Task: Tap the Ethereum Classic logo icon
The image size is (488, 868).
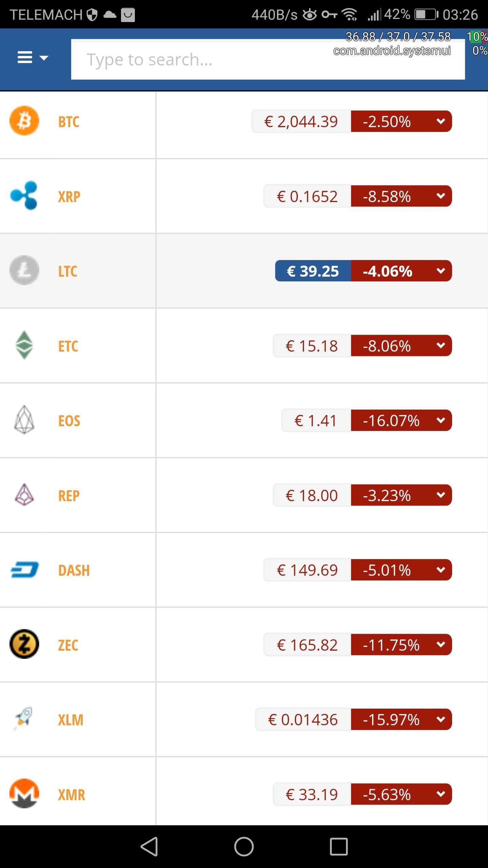Action: tap(24, 345)
